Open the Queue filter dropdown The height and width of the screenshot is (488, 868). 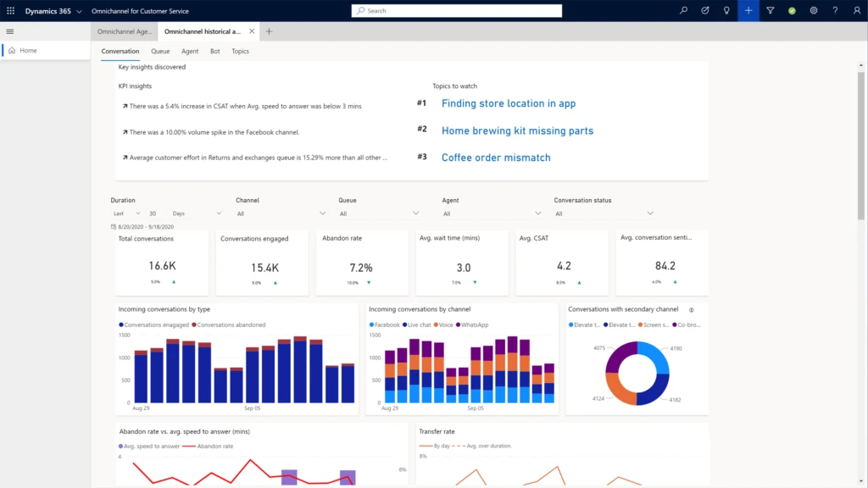tap(378, 213)
